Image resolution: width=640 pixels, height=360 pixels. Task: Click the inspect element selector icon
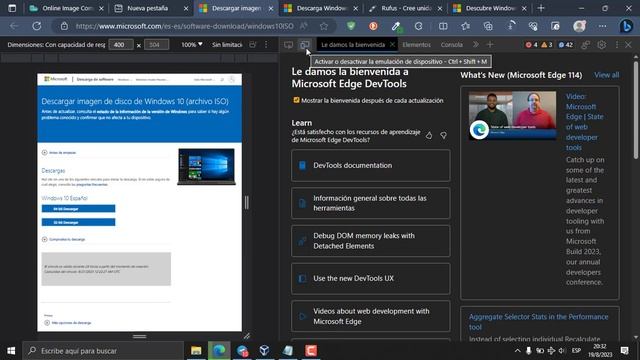(x=288, y=45)
